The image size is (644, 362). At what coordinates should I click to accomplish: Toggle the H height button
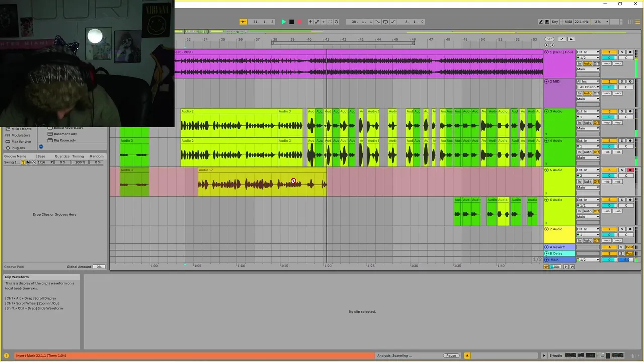point(566,267)
